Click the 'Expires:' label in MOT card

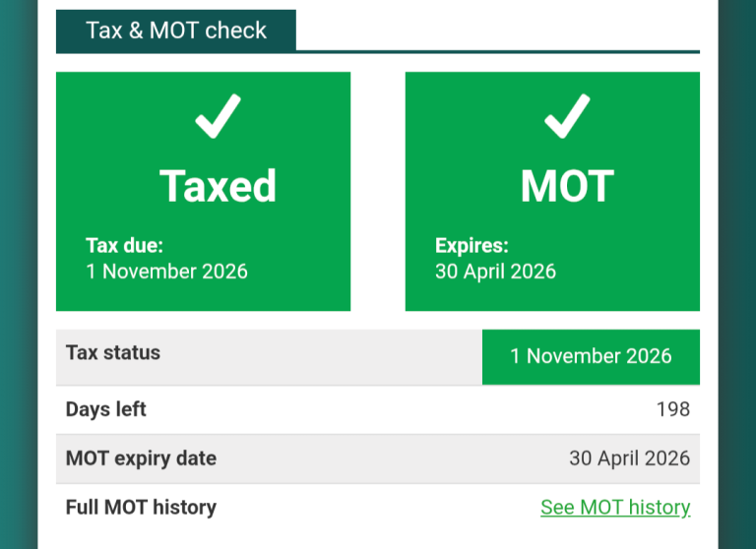point(472,245)
